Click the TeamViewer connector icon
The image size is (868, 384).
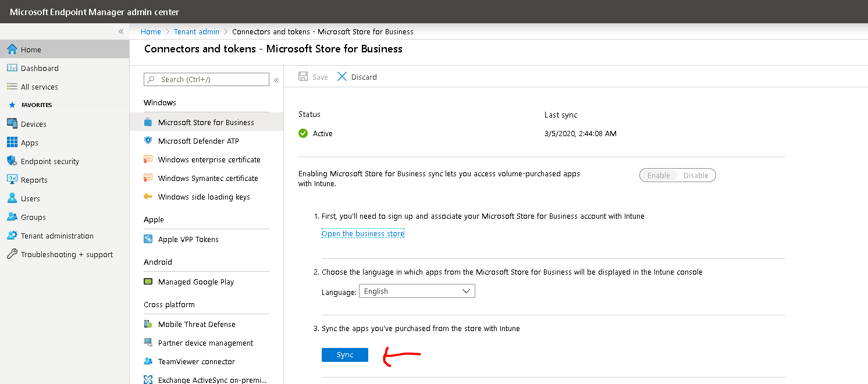[x=148, y=361]
